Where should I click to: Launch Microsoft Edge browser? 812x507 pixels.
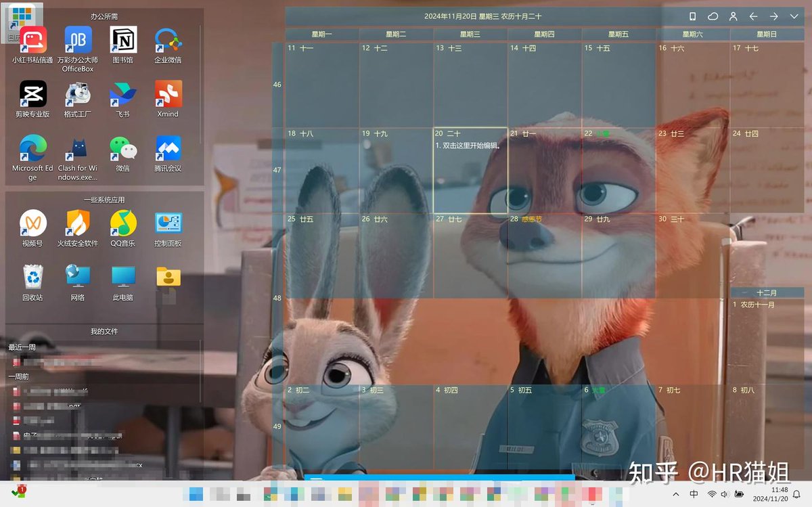(x=32, y=158)
